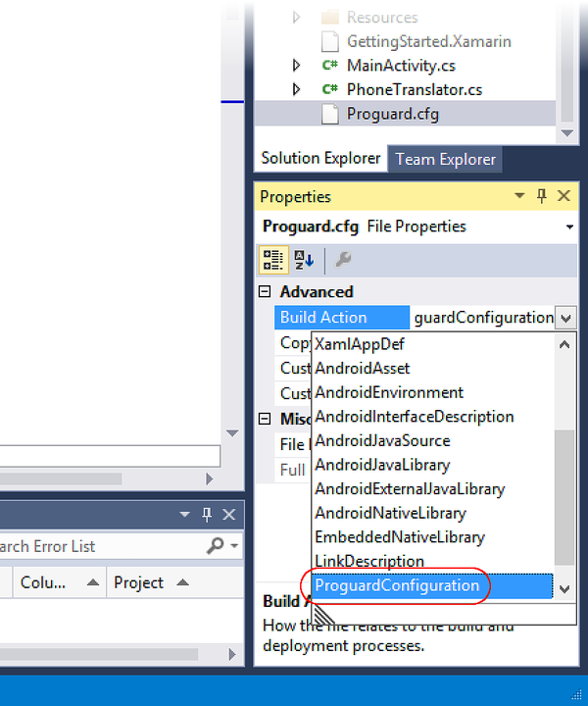Screen dimensions: 588x706
Task: Click editor vertical scroll-down arrow
Action: [232, 433]
